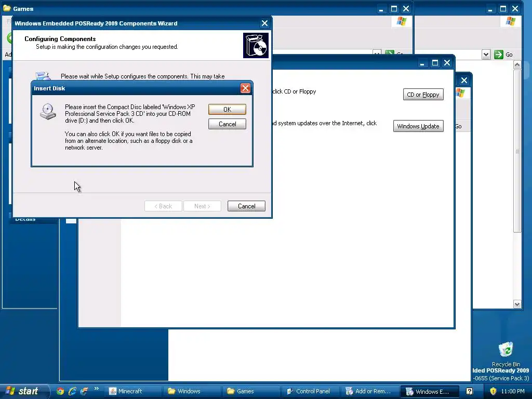The width and height of the screenshot is (532, 399).
Task: Minimize the Games window
Action: pos(381,8)
